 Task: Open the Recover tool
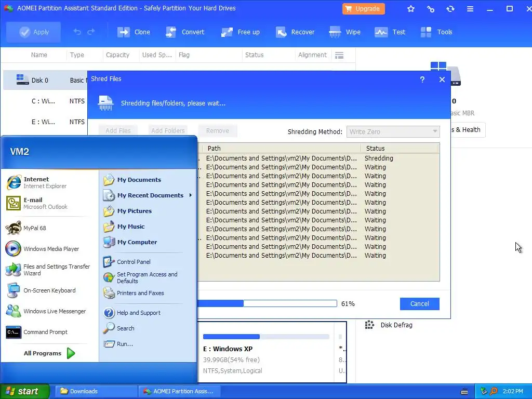pyautogui.click(x=295, y=32)
